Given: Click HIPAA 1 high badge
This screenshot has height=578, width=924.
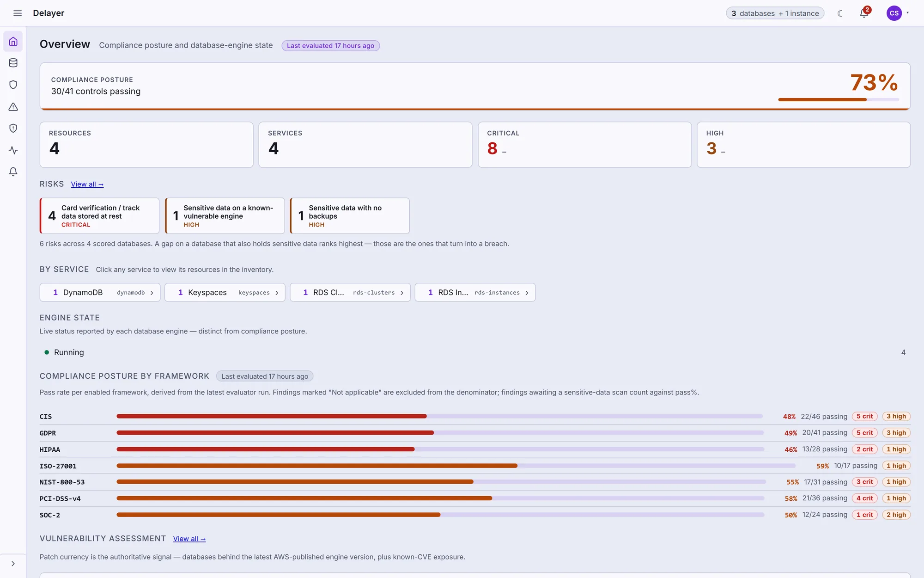Looking at the screenshot, I should coord(896,449).
